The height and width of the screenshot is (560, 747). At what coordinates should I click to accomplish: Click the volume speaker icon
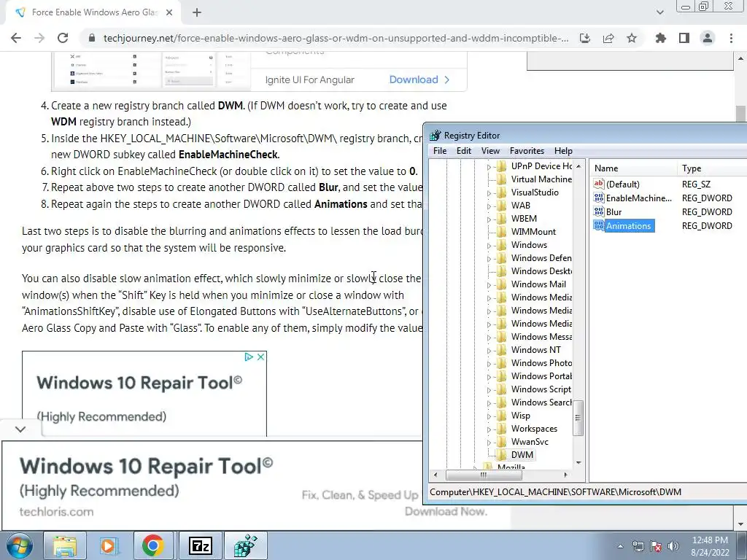coord(673,546)
